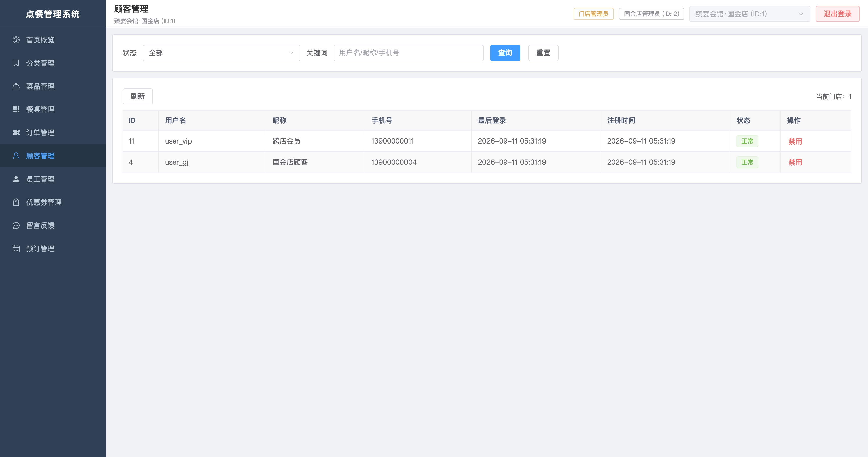Screen dimensions: 868x457
Task: Click the 当前门店: 1 label
Action: point(833,97)
